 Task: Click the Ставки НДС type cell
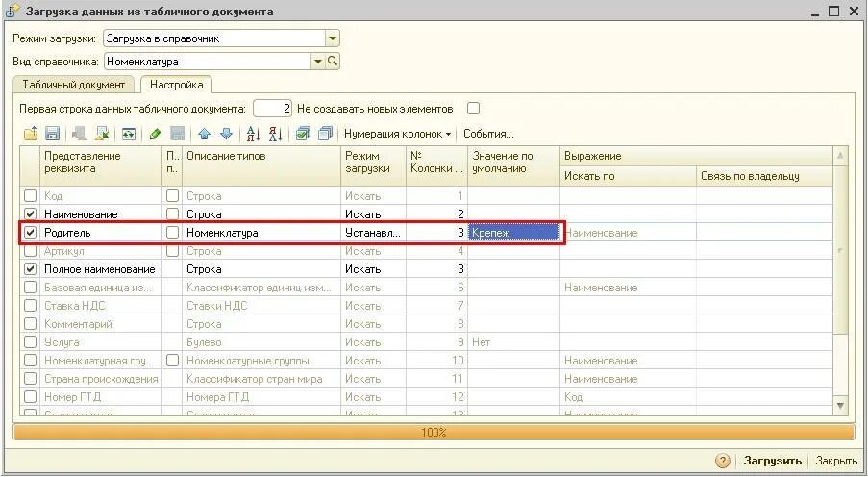261,306
